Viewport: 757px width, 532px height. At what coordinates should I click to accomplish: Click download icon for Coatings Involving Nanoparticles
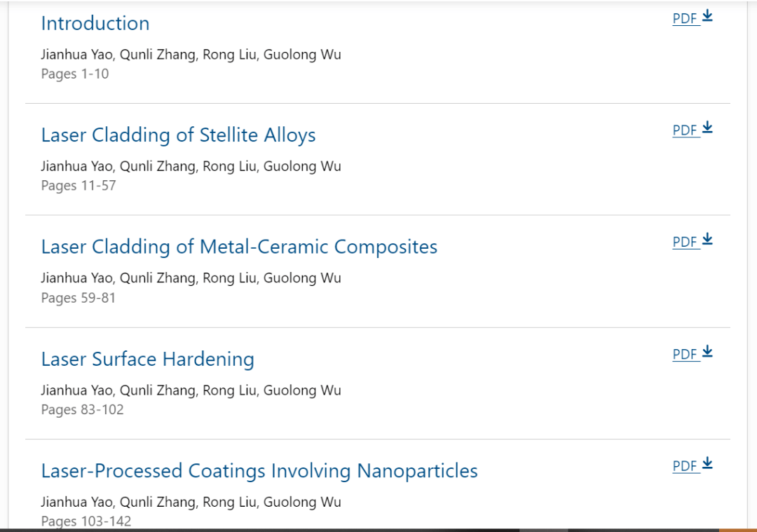(707, 463)
